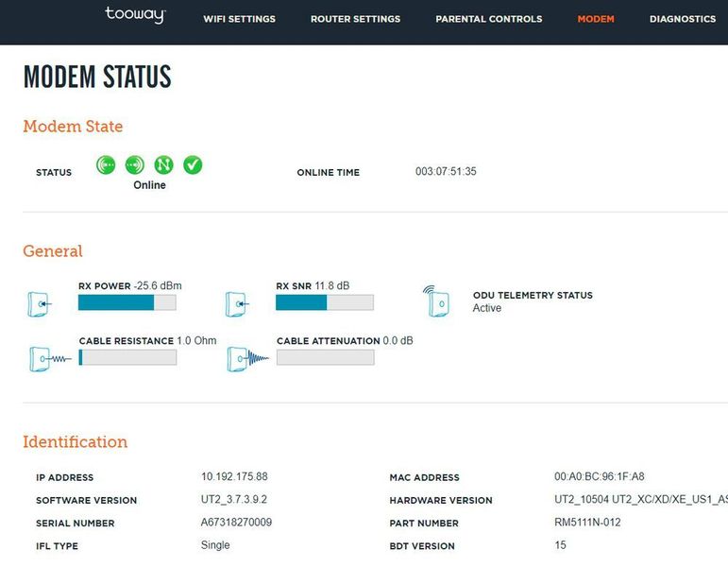This screenshot has width=728, height=567.
Task: Click the RX SNR modem icon
Action: [237, 303]
